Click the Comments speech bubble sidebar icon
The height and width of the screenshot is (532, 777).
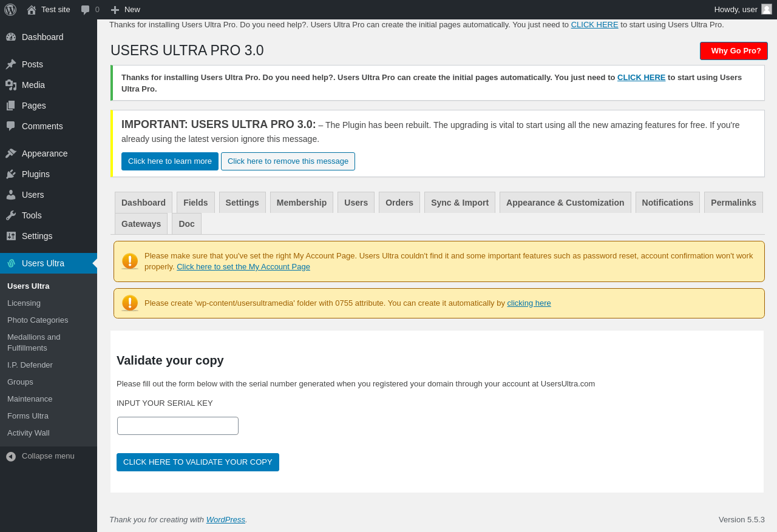point(11,126)
